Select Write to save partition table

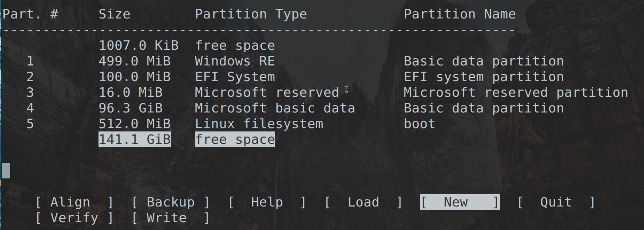click(170, 218)
